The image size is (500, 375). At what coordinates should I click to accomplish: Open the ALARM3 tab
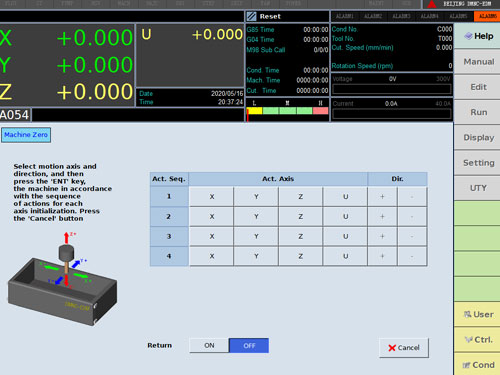(401, 16)
